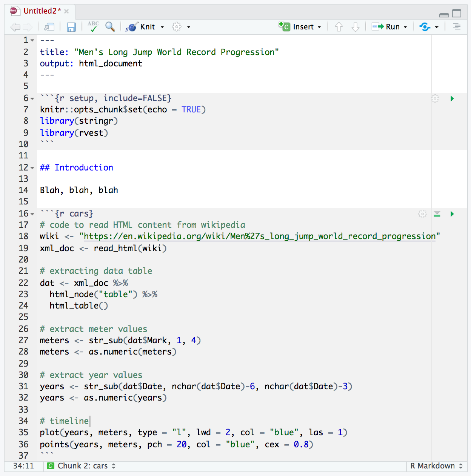Close the Untitled2 tab

click(66, 11)
